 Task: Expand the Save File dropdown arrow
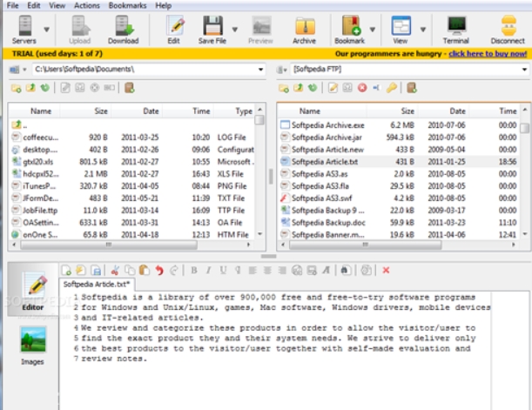[235, 30]
